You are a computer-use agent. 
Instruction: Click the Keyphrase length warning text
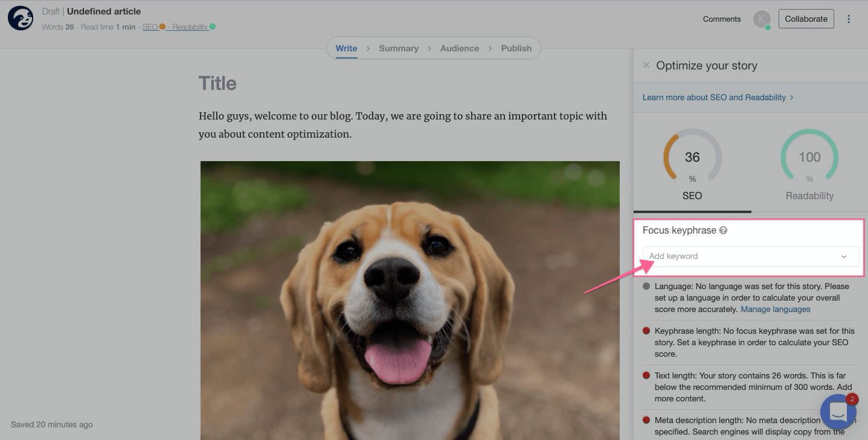tap(755, 342)
